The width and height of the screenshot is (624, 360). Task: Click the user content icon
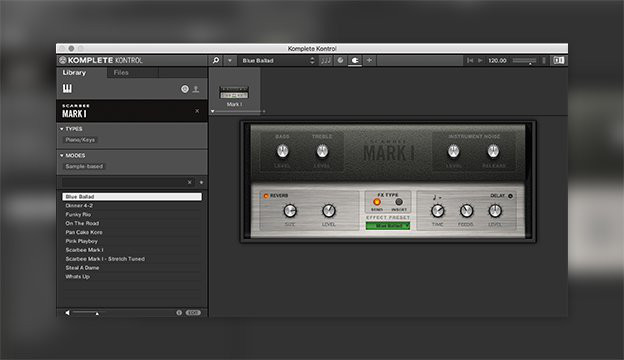pyautogui.click(x=196, y=89)
